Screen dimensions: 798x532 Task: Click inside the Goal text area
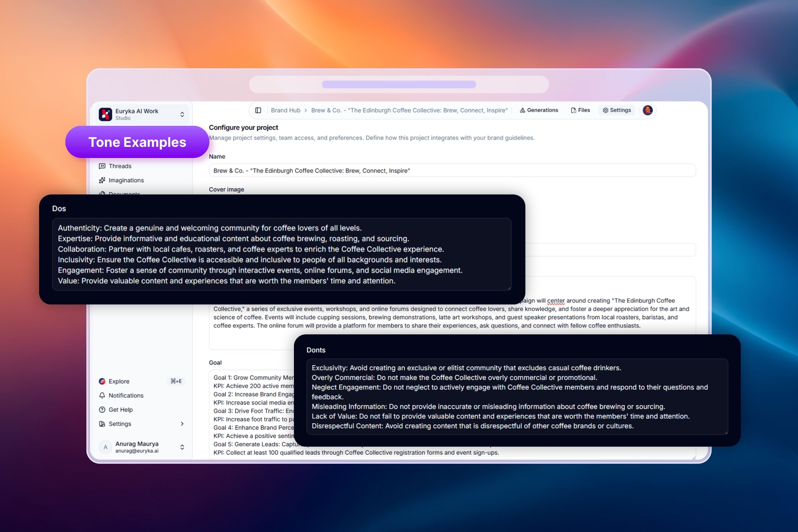452,415
